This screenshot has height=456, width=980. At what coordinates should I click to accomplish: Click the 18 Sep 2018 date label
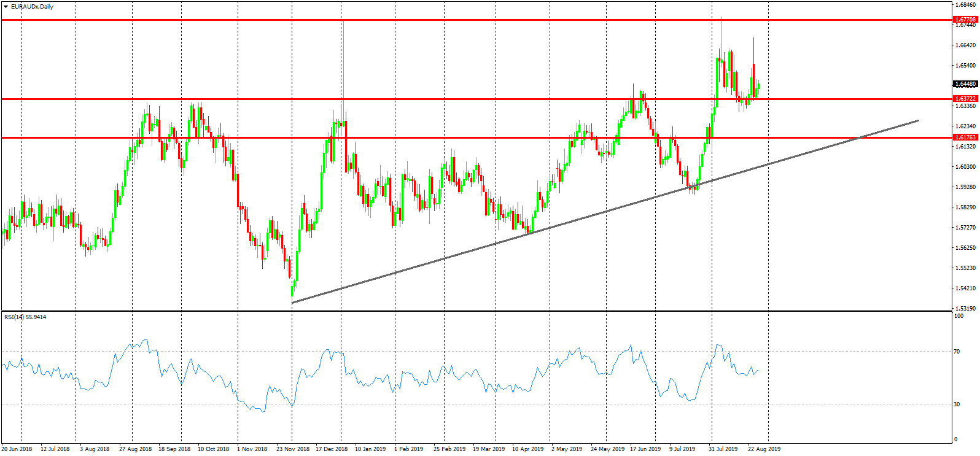(174, 449)
